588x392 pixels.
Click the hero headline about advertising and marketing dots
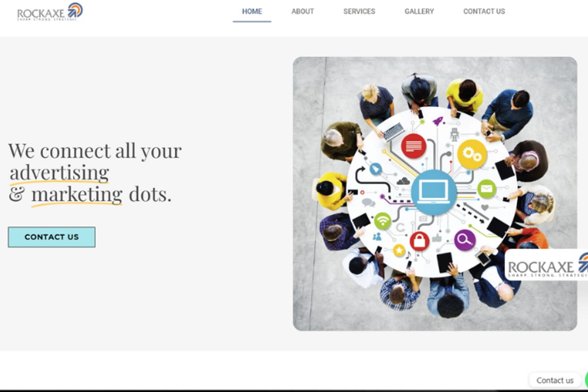coord(95,172)
